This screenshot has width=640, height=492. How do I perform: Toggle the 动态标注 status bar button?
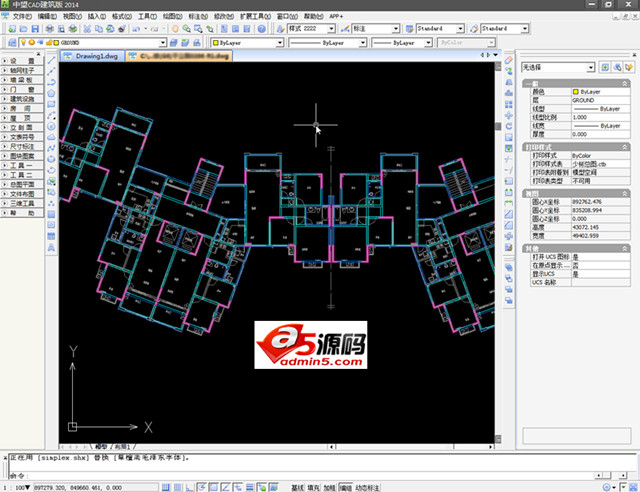click(x=367, y=488)
